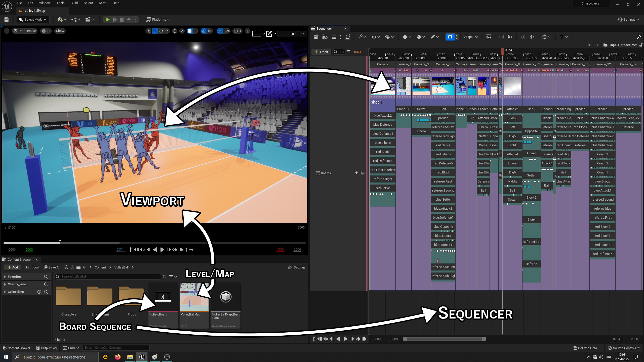Screen dimensions: 644x362
Task: Toggle Collections add button
Action: point(39,292)
